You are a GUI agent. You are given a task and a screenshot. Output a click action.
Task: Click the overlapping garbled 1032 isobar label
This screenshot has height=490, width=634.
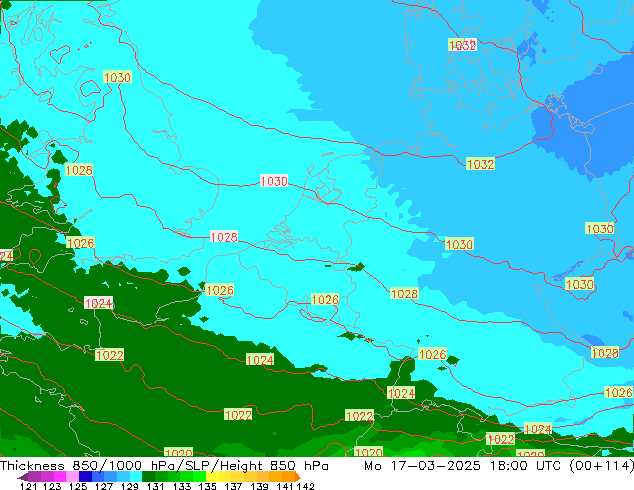coord(462,44)
